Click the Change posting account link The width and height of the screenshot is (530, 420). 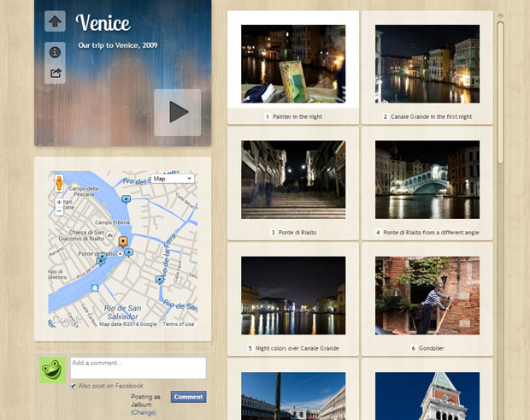point(144,412)
